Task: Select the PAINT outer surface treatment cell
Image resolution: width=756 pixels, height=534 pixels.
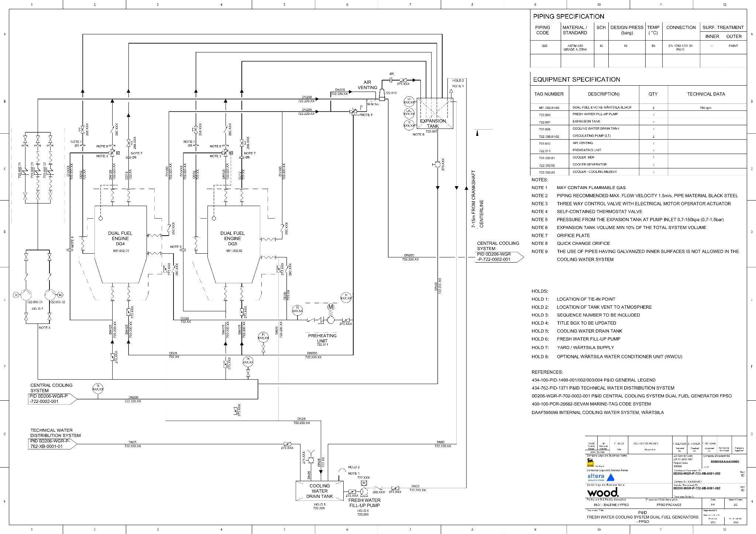Action: click(x=733, y=46)
